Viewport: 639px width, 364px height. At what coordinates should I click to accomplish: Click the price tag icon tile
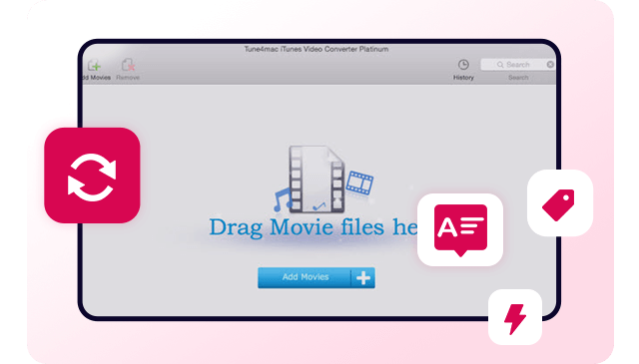coord(559,202)
